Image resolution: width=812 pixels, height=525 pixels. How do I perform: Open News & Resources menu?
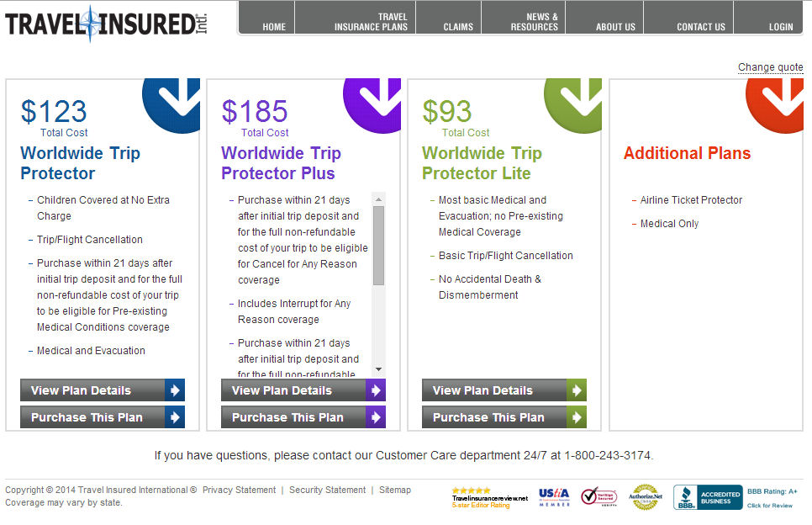coord(534,22)
